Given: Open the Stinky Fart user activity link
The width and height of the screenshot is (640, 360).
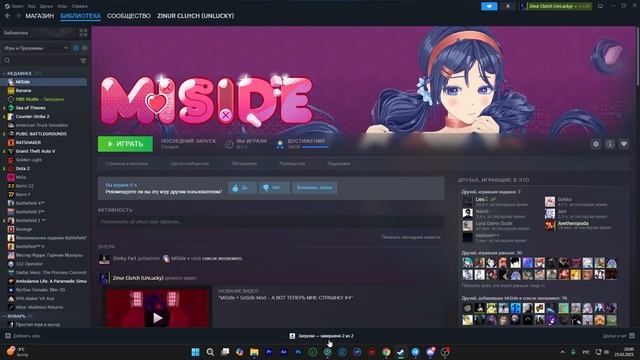Looking at the screenshot, I should click(124, 258).
